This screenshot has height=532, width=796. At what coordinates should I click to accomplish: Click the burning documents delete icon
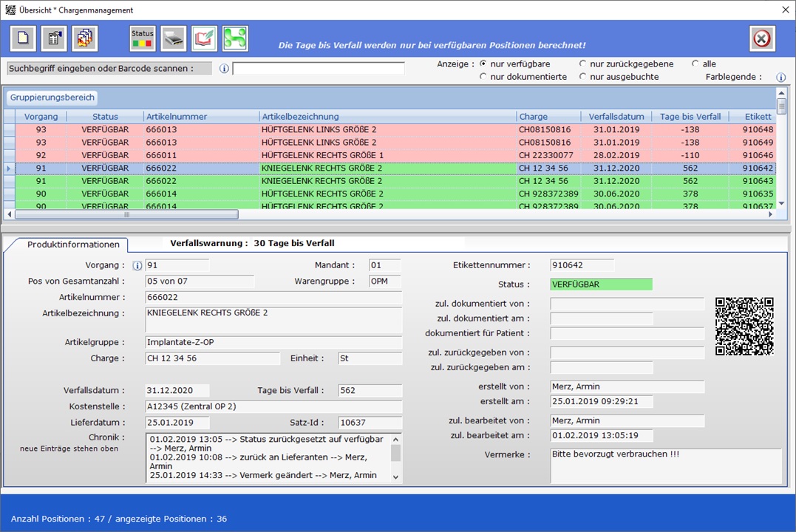pos(85,38)
